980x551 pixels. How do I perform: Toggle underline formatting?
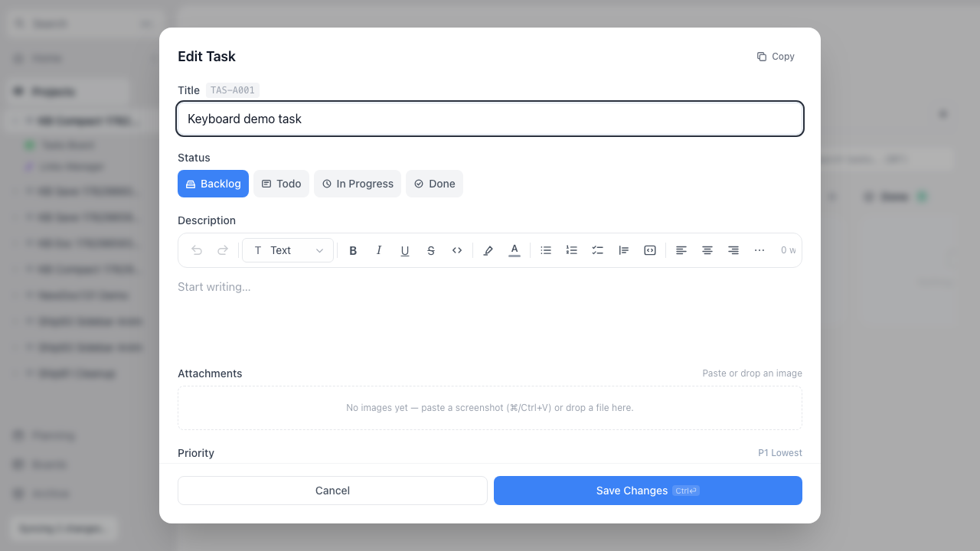405,250
